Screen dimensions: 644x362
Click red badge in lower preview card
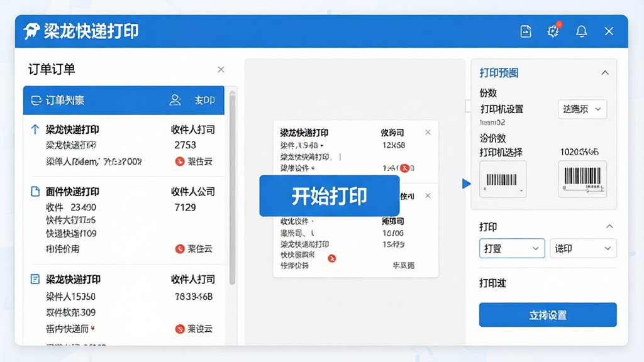tap(332, 258)
